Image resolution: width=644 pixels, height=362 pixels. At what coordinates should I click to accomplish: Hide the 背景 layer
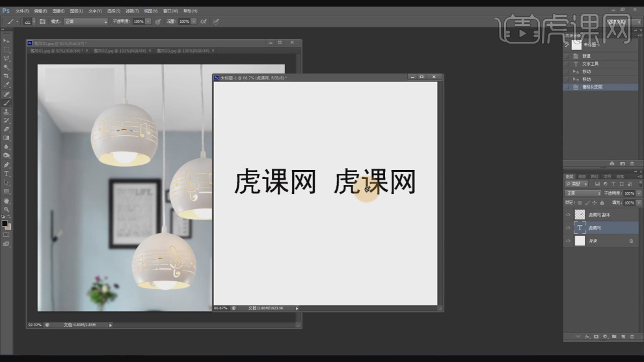tap(569, 241)
